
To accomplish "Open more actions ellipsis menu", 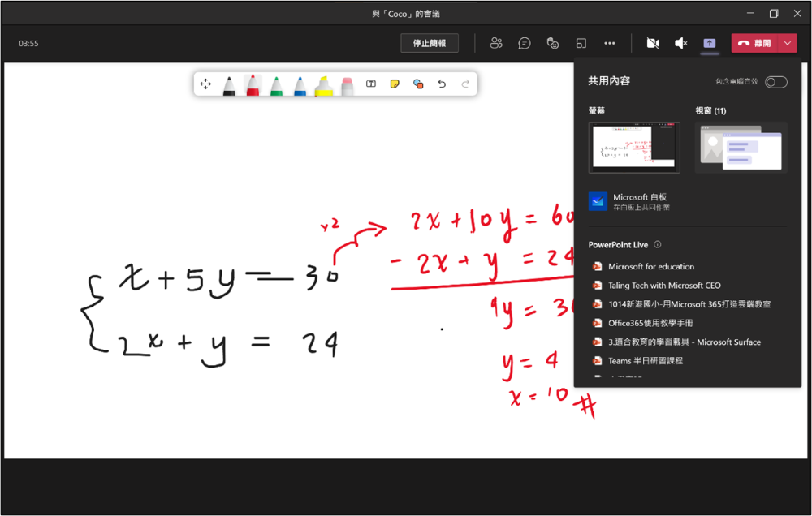I will (610, 43).
